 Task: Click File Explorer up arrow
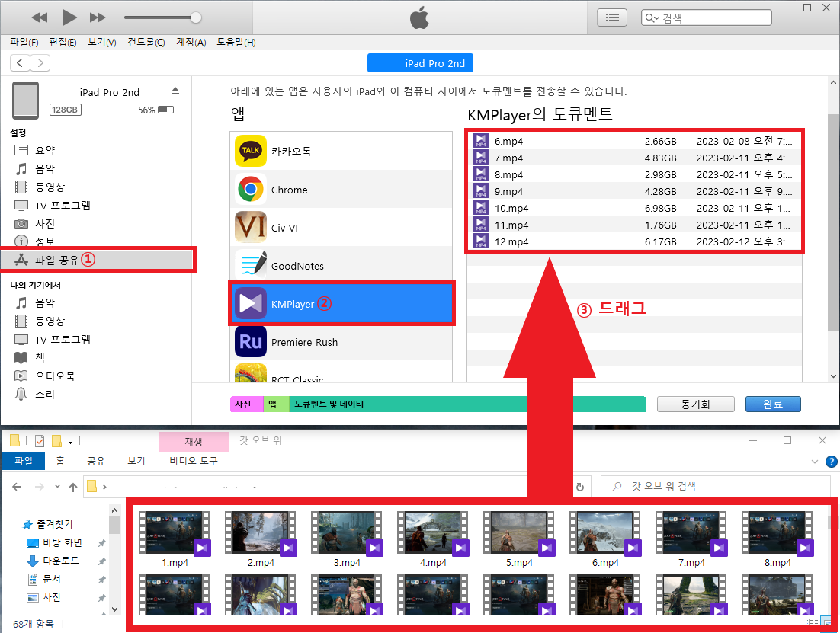tap(73, 487)
